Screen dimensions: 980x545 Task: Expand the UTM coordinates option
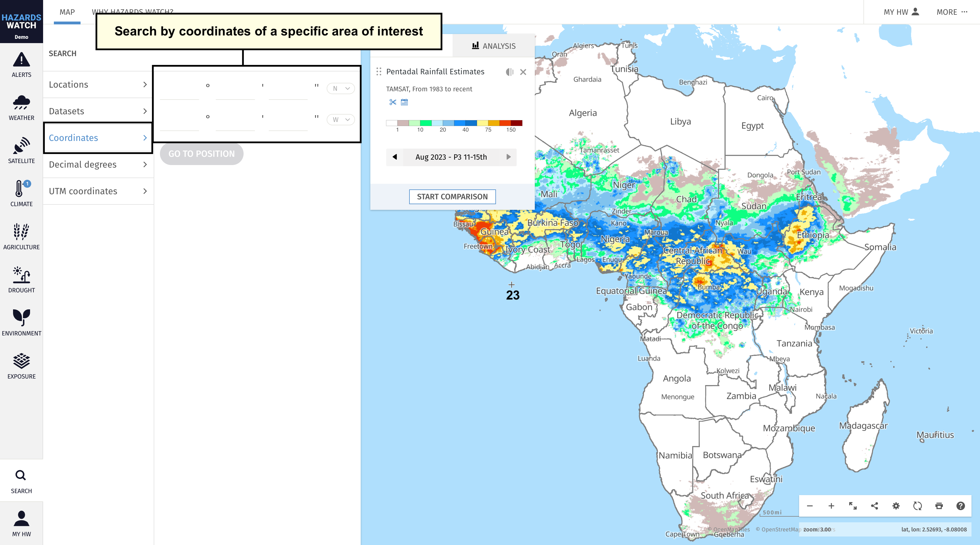pos(98,191)
